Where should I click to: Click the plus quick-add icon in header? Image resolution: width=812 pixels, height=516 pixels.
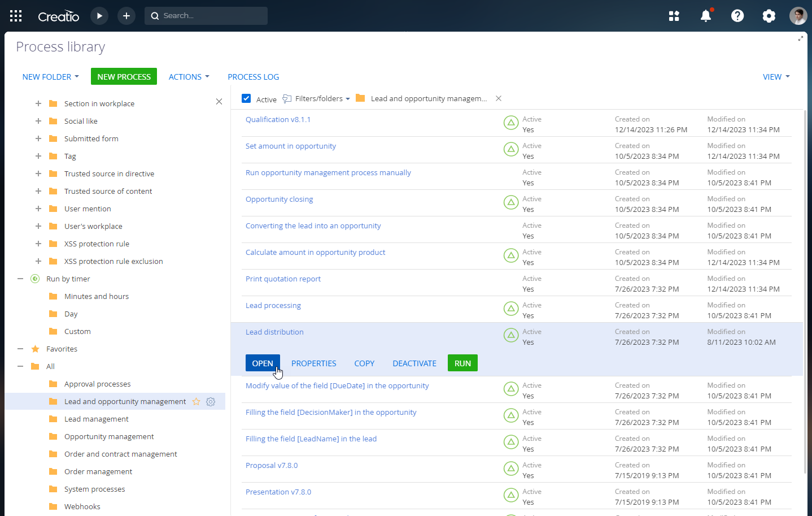[126, 16]
